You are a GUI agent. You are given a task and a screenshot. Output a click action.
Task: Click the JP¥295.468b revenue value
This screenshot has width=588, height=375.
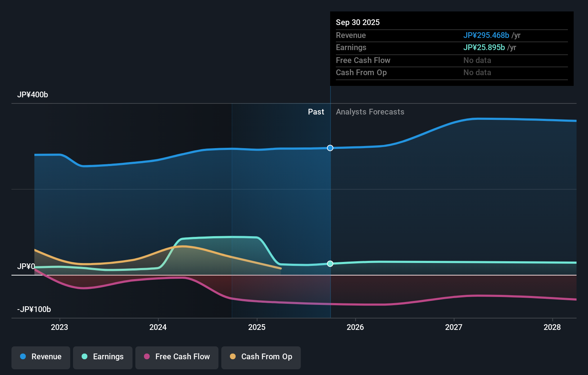coord(487,35)
